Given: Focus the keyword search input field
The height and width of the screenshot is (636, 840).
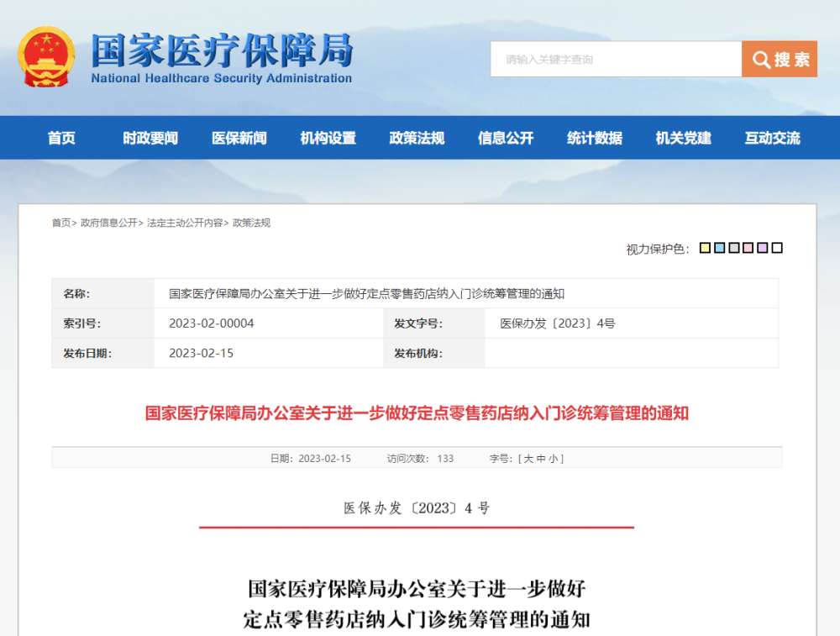Looking at the screenshot, I should (x=616, y=59).
